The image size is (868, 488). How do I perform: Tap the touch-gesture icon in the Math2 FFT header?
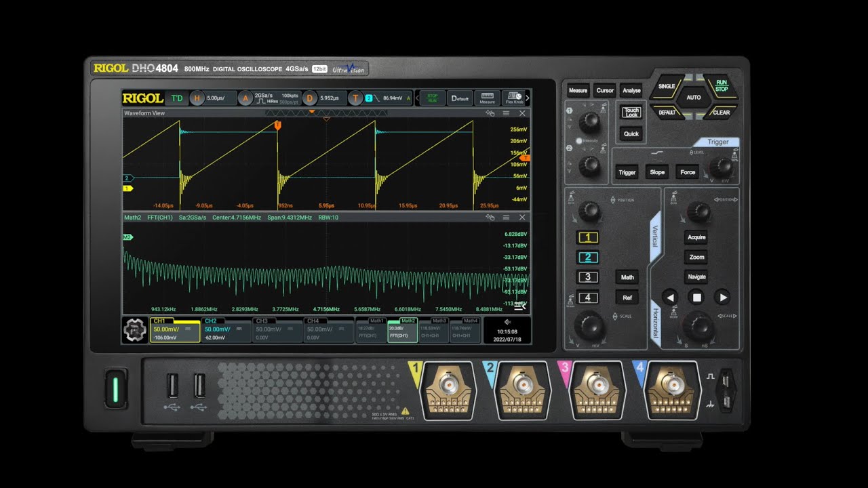tap(490, 218)
